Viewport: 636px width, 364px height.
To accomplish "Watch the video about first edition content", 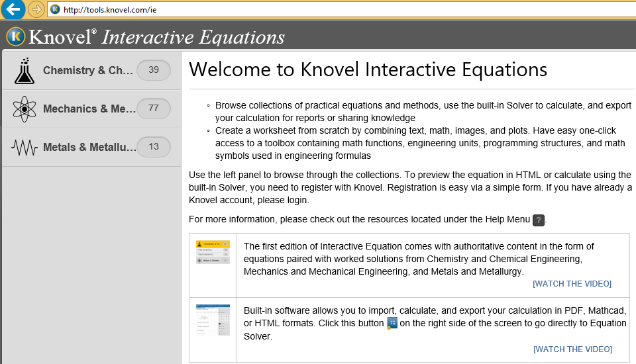I will click(x=572, y=284).
